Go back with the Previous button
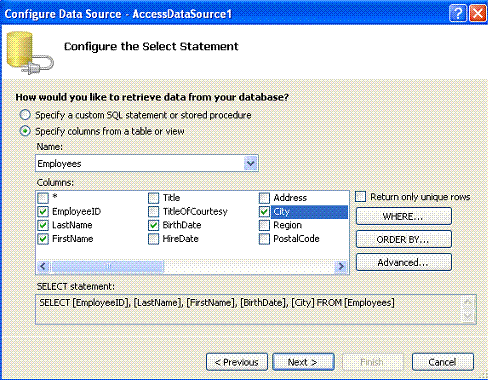 tap(237, 362)
